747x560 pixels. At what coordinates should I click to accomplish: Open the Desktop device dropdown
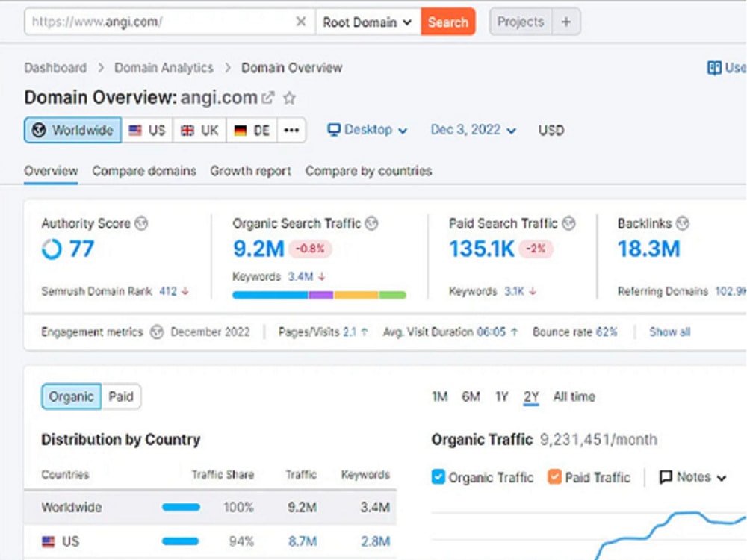pyautogui.click(x=368, y=130)
